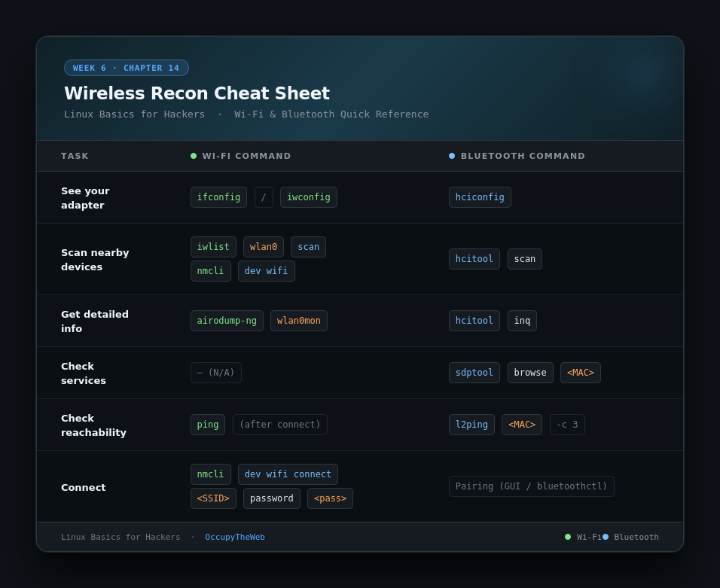
Task: Select the hciconfig command chip
Action: coord(480,197)
